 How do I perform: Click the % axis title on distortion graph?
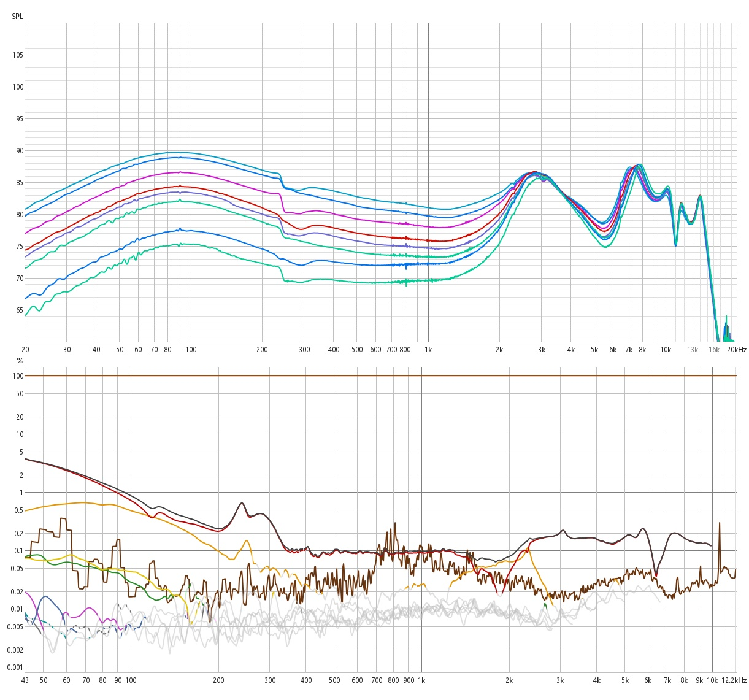click(20, 361)
